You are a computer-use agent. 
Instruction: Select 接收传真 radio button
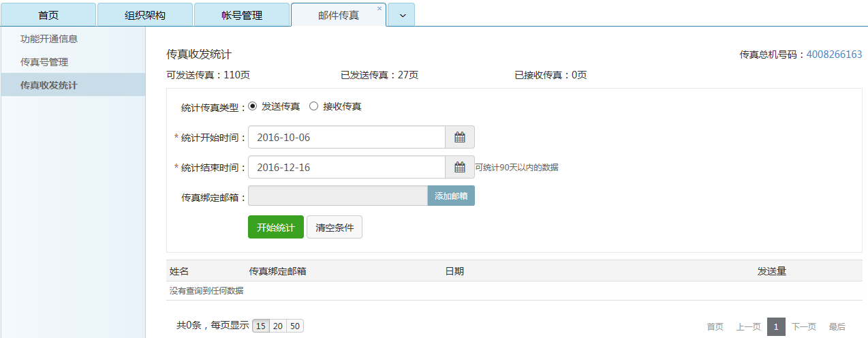coord(314,106)
